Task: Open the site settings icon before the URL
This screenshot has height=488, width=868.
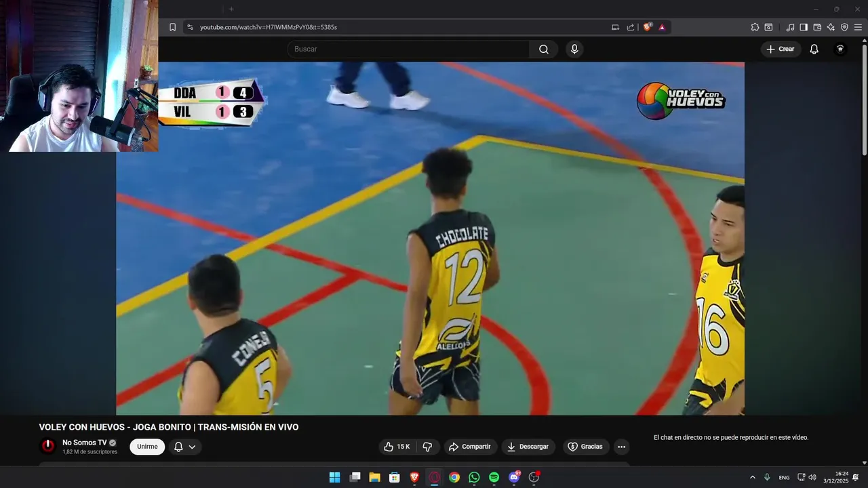Action: (x=190, y=27)
